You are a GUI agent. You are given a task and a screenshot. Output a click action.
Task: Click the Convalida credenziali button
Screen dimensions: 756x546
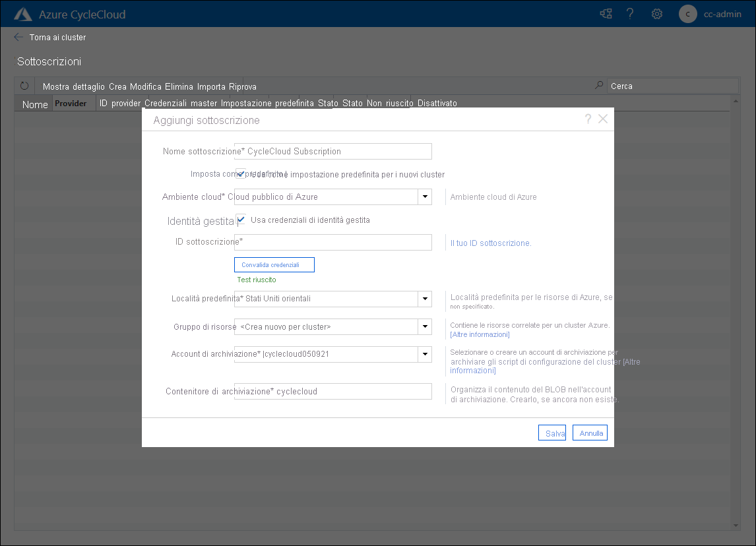coord(274,264)
